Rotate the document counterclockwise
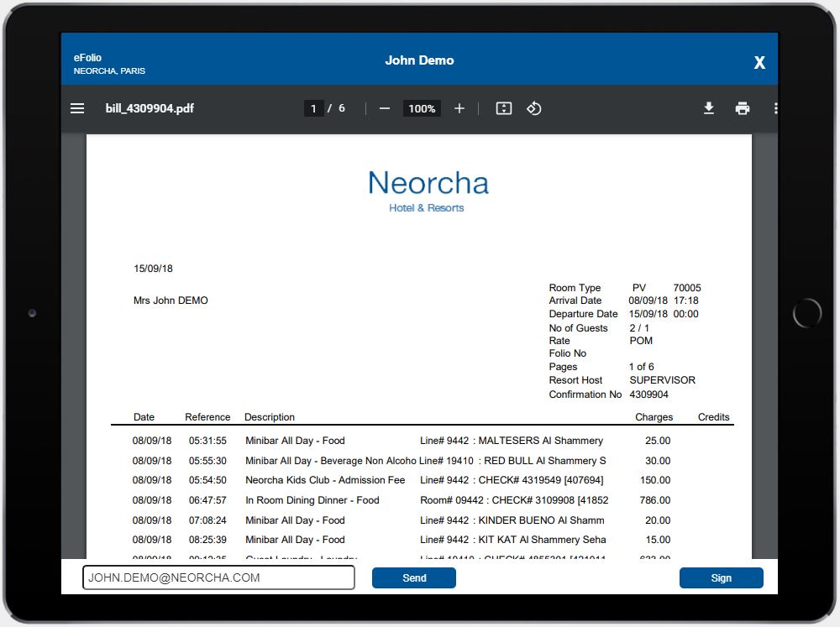This screenshot has width=840, height=627. pos(533,108)
